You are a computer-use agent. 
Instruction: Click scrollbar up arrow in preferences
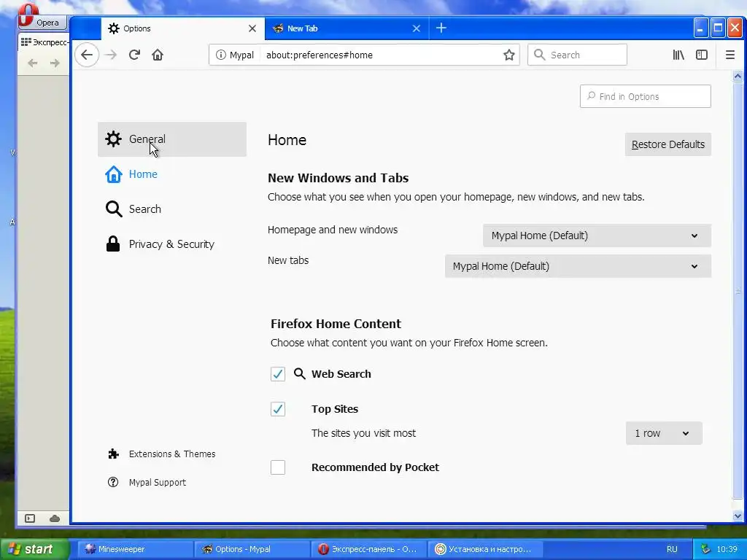(x=738, y=76)
